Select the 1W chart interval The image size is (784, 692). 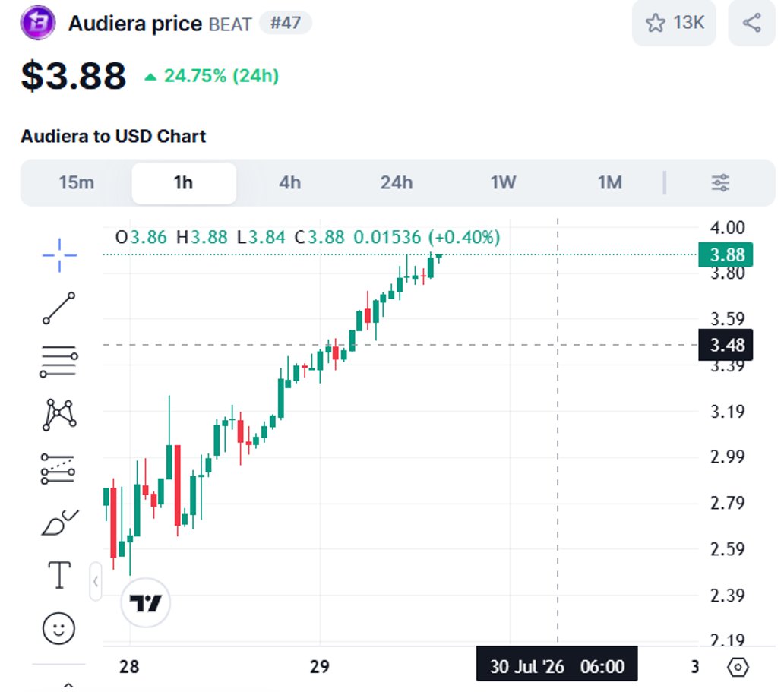[x=503, y=182]
